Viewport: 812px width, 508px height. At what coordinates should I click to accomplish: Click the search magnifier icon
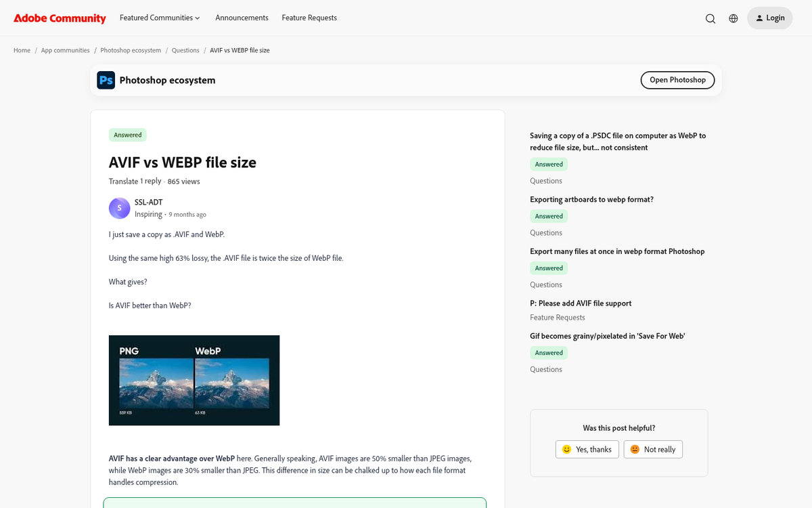(x=710, y=18)
